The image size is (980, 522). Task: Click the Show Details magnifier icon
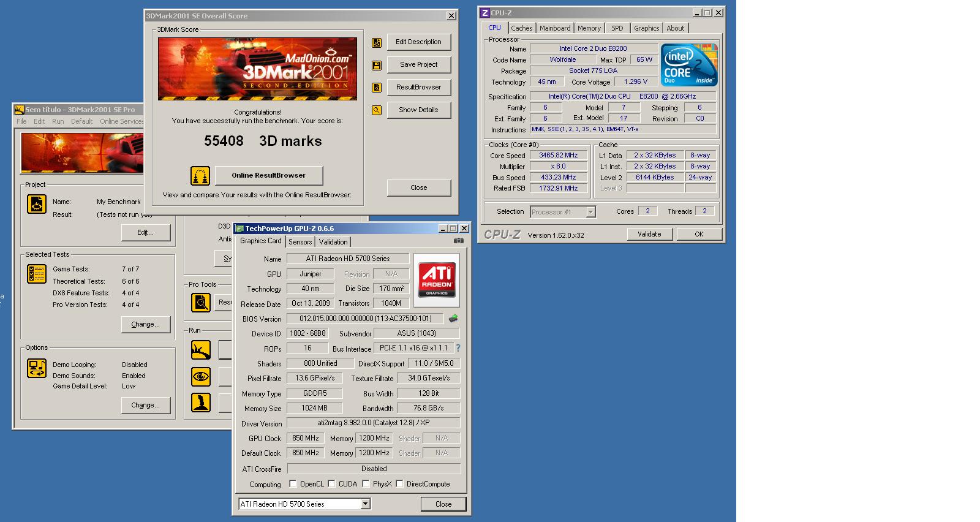(x=377, y=110)
